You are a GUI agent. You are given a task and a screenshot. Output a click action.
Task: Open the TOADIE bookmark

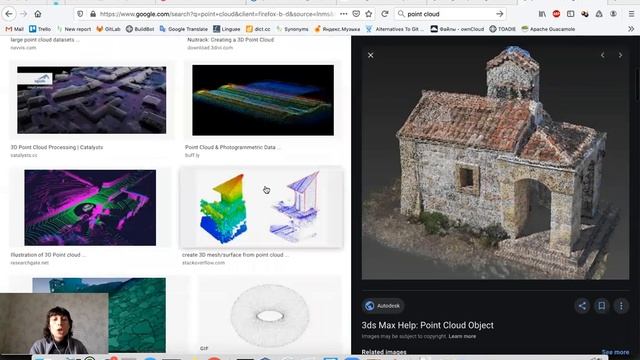[502, 29]
